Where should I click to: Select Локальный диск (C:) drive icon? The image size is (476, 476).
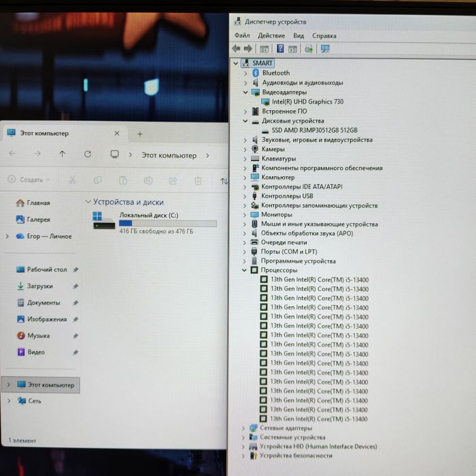point(103,221)
